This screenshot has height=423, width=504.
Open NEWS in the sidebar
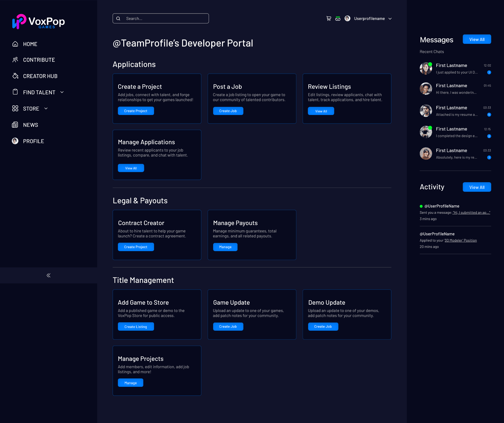[x=31, y=125]
